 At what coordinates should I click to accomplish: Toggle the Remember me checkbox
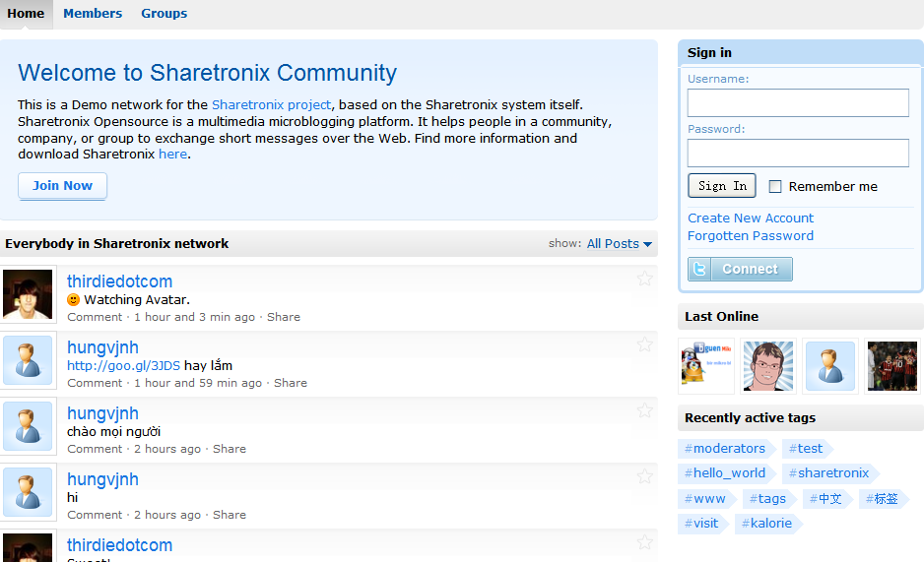click(x=775, y=187)
